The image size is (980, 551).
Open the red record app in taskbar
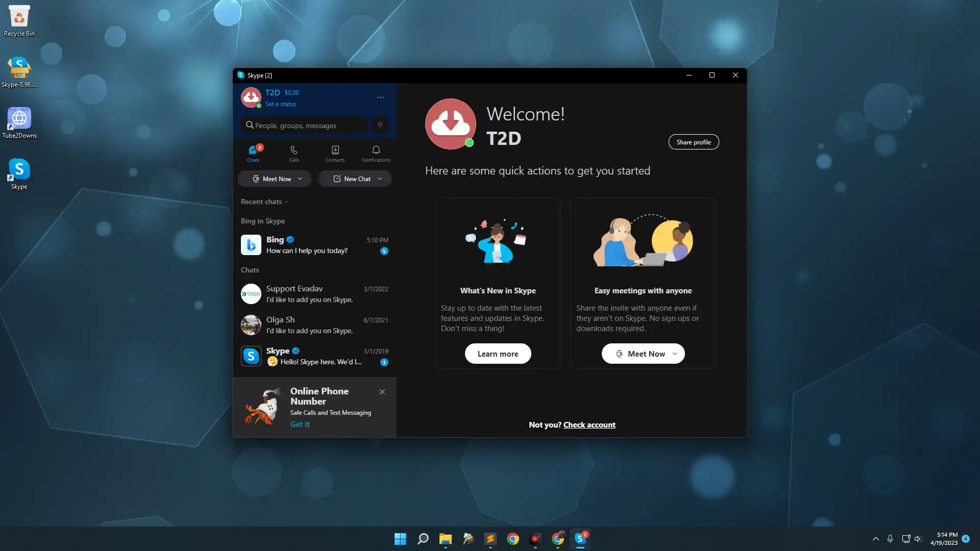click(535, 539)
